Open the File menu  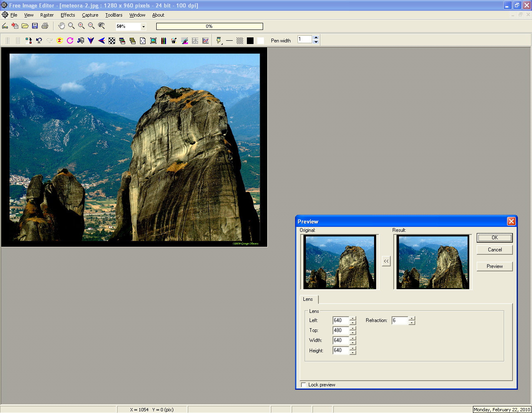(14, 15)
